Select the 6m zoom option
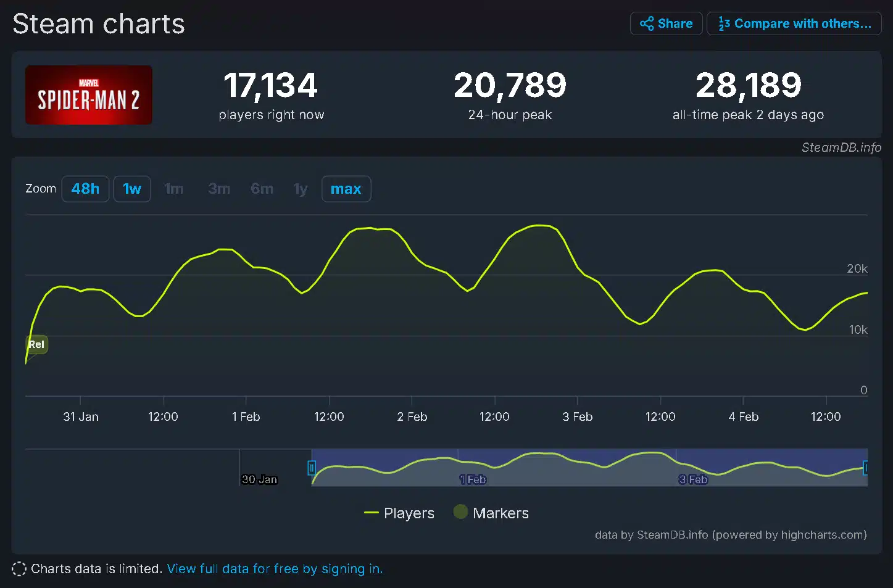The width and height of the screenshot is (893, 588). 262,189
